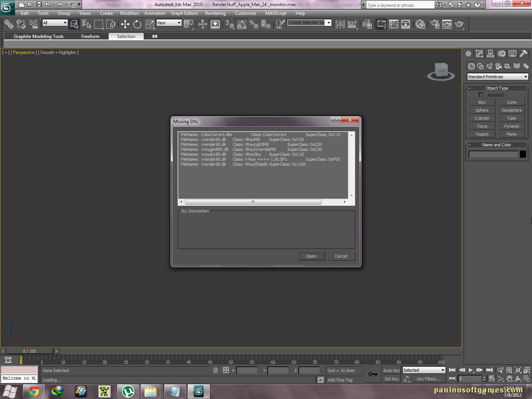Screen dimensions: 532x399
Task: Open the Material Editor icon
Action: pos(420,24)
